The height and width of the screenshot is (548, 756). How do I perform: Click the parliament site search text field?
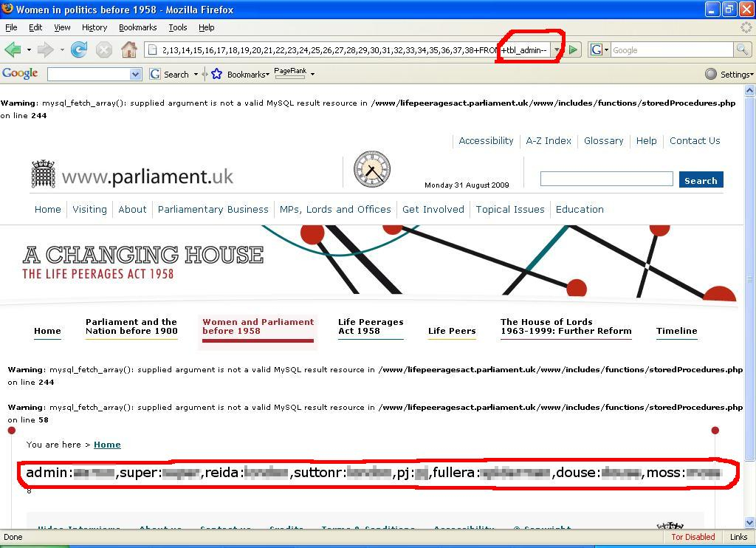tap(606, 179)
